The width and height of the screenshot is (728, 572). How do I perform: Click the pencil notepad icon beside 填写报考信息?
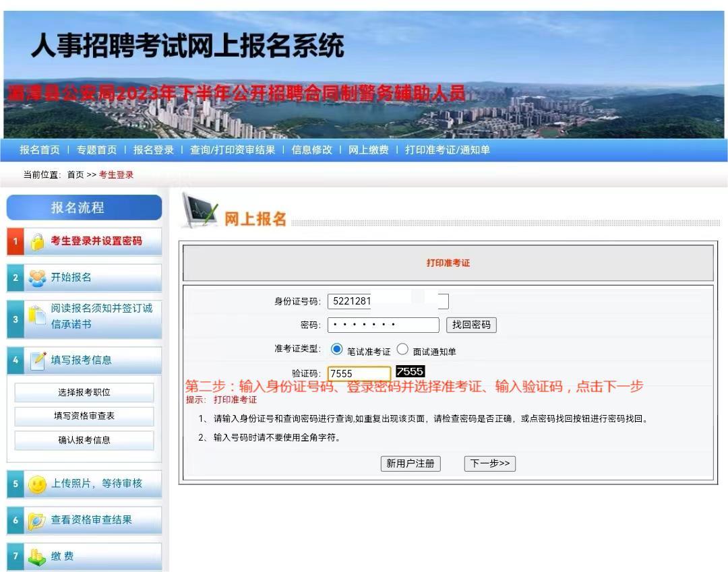coord(38,360)
